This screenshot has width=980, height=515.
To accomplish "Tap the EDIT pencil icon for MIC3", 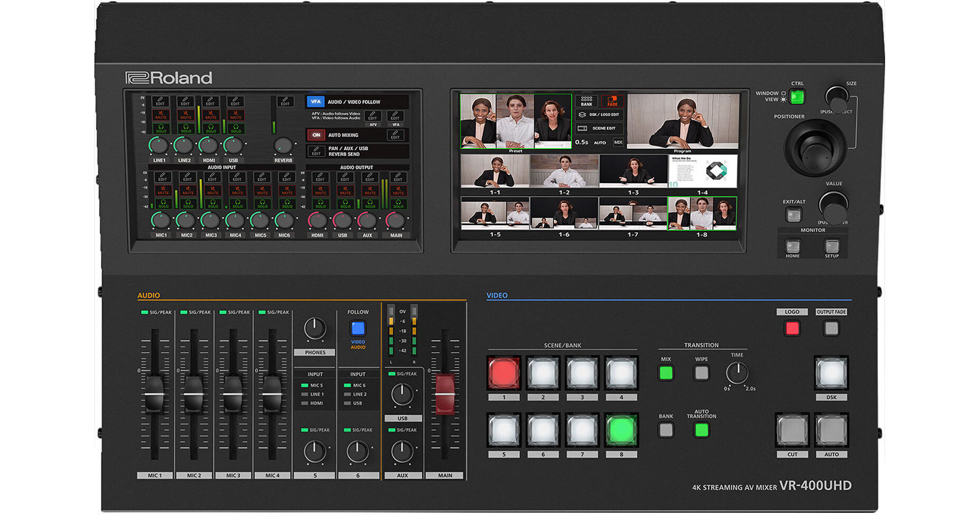I will (212, 177).
